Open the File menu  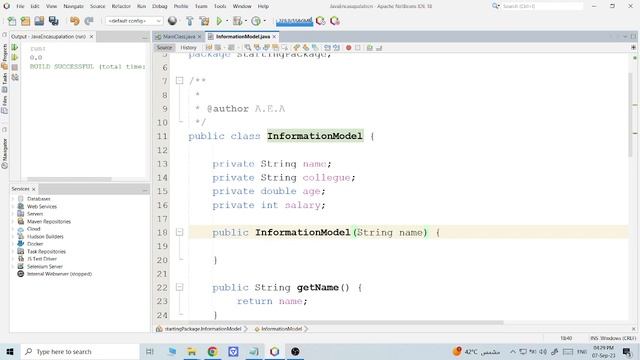point(20,6)
